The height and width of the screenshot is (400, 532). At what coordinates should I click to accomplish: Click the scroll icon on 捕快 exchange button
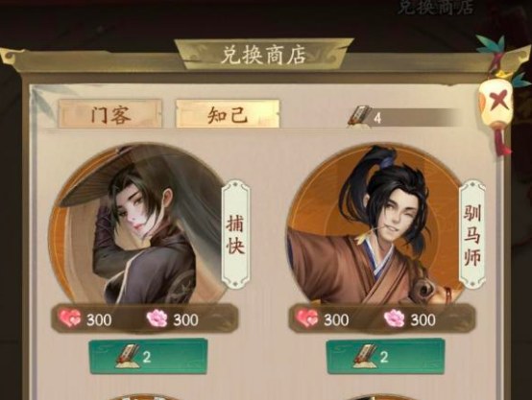tap(128, 356)
